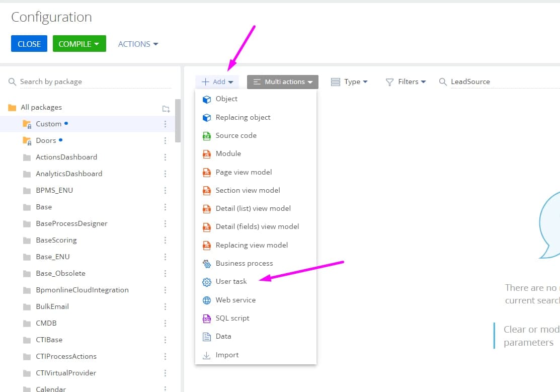Choose SQL script menu entry

click(256, 318)
